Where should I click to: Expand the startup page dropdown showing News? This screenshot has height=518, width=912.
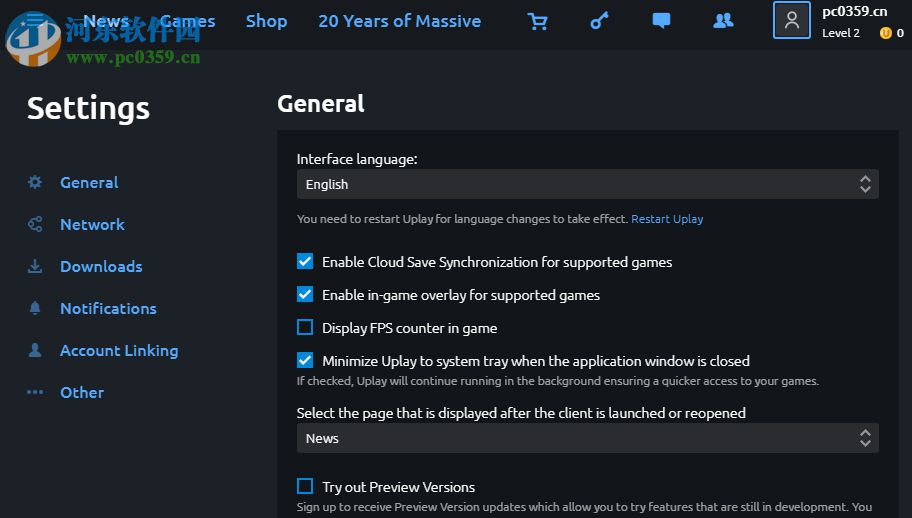[587, 438]
